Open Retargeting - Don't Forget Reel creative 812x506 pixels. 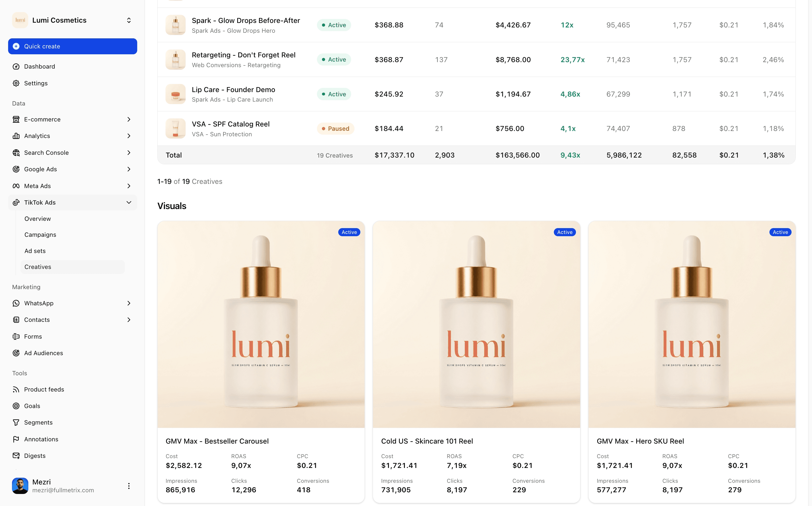pos(244,55)
